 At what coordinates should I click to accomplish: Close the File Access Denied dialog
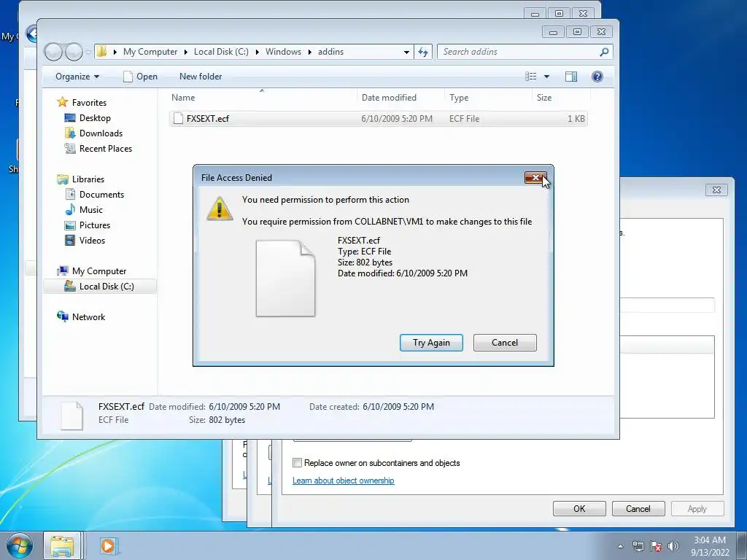[535, 178]
